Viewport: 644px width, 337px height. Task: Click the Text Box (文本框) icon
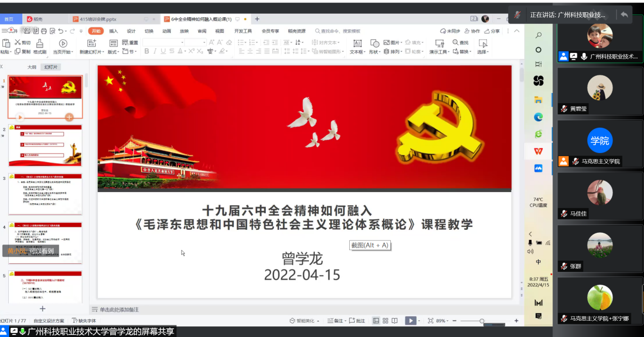tap(357, 43)
